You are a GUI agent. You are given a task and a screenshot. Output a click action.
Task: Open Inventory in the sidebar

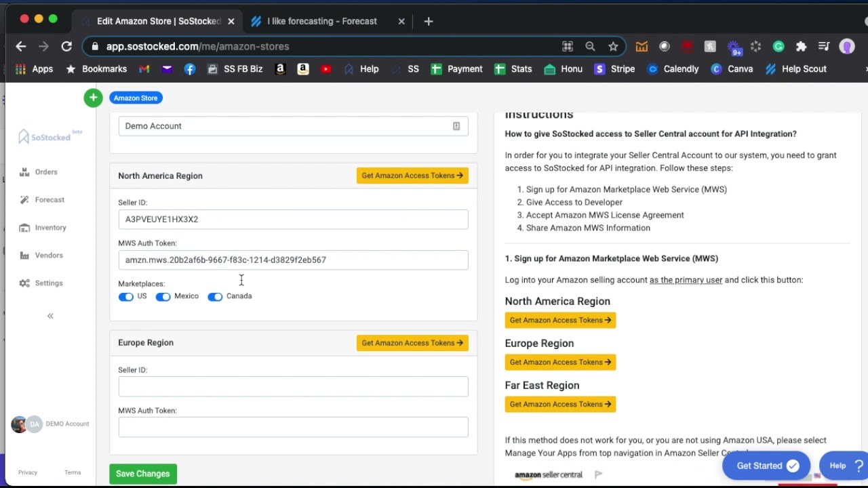(43, 228)
